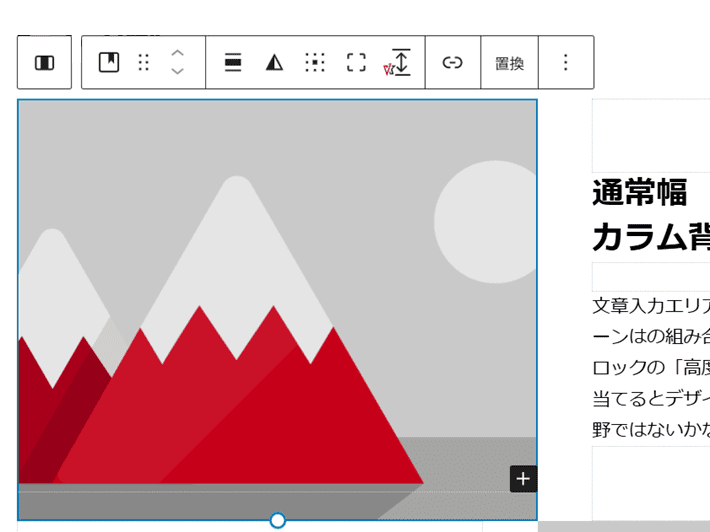Click the black plus add-block button

523,479
